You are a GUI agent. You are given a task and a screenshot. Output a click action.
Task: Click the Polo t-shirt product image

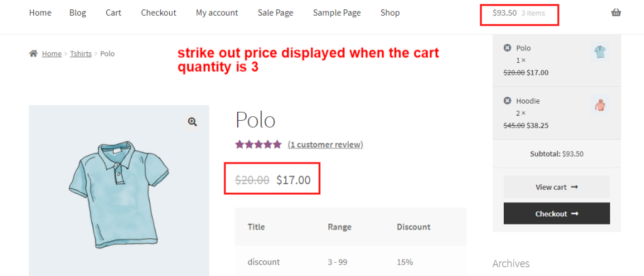[x=119, y=195]
